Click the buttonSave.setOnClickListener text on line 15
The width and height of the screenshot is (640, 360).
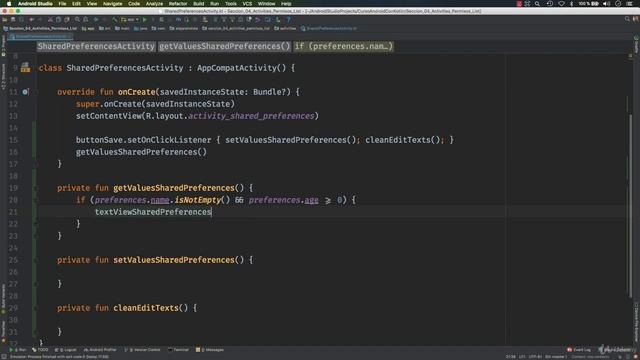(144, 140)
